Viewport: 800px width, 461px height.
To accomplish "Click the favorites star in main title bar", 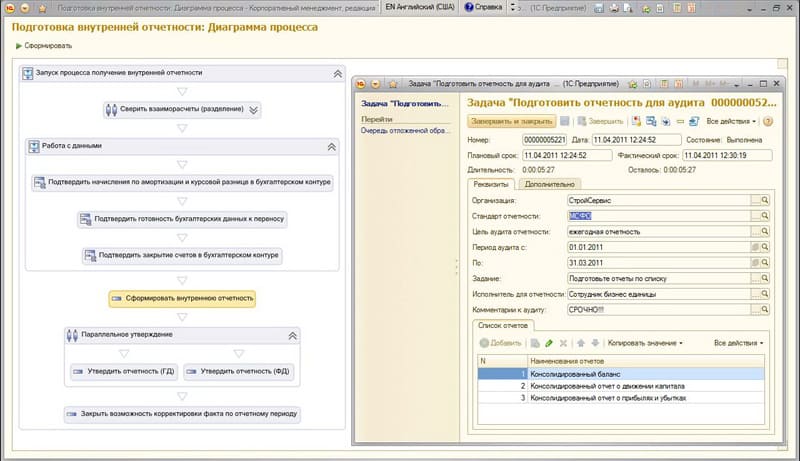I will coord(42,8).
